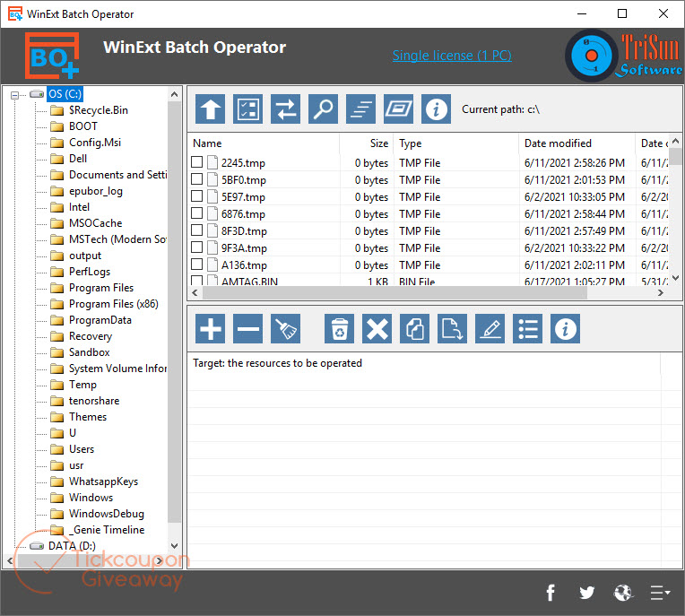Click the file list horizontal scroll-right arrow
Screen dimensions: 685x616
click(x=661, y=292)
